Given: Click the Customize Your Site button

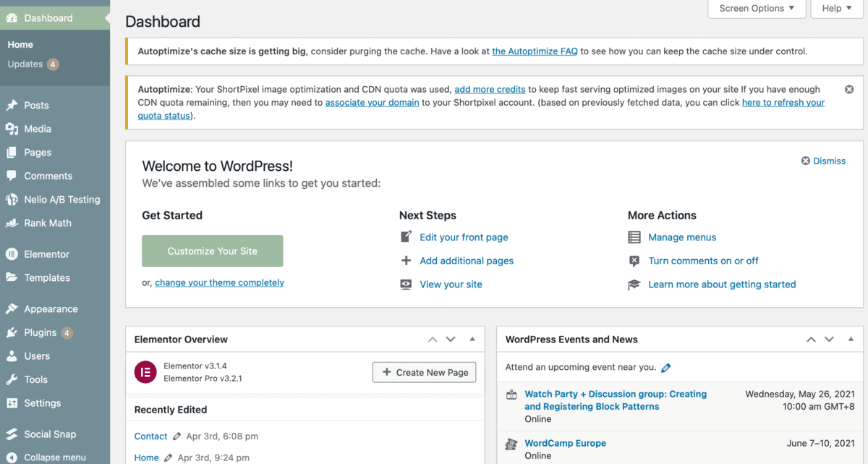Looking at the screenshot, I should pos(212,251).
